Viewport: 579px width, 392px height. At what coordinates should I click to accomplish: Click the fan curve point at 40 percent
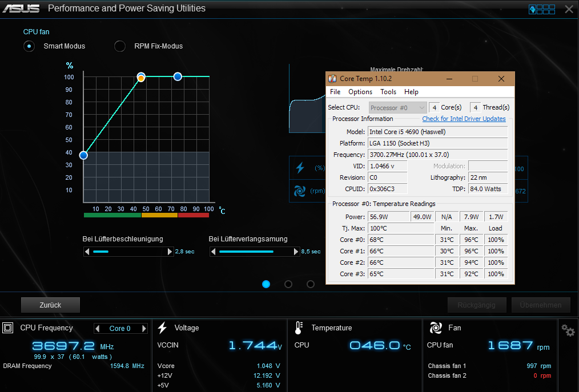[83, 155]
